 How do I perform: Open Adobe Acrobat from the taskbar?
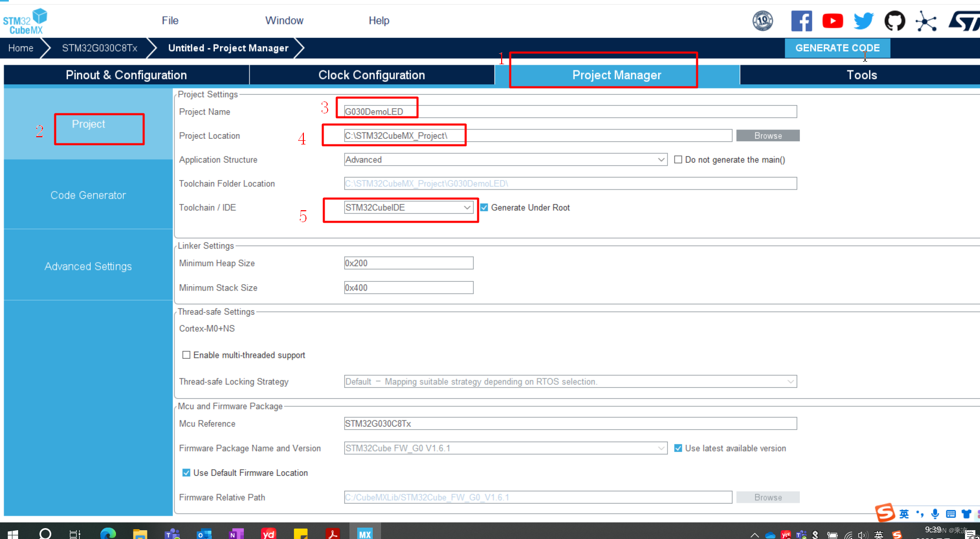point(332,534)
